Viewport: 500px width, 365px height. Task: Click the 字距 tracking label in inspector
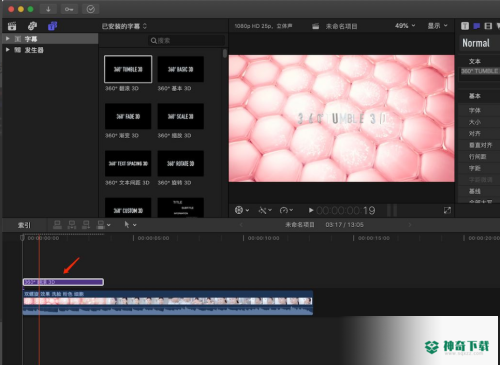[x=475, y=168]
